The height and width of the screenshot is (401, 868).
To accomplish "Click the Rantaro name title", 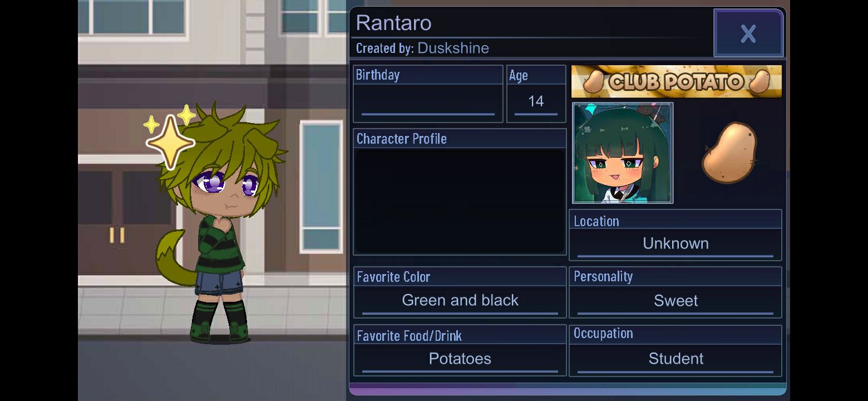I will [393, 23].
